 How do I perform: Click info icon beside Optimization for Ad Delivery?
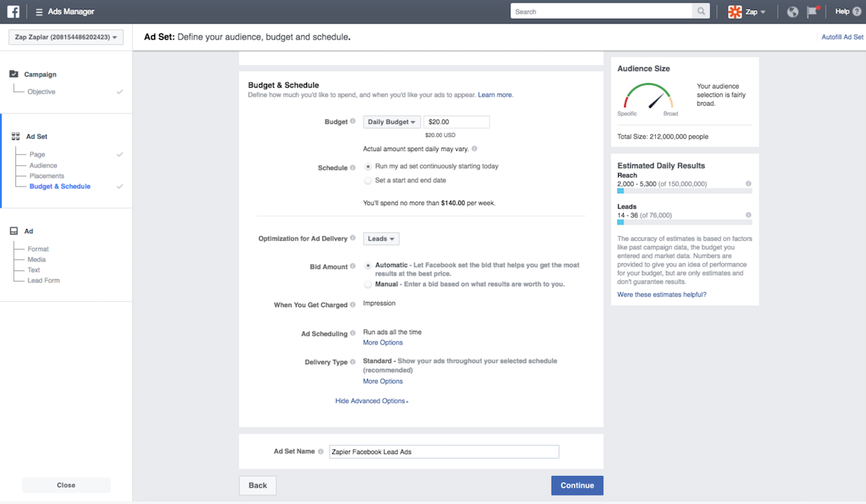[x=353, y=238]
